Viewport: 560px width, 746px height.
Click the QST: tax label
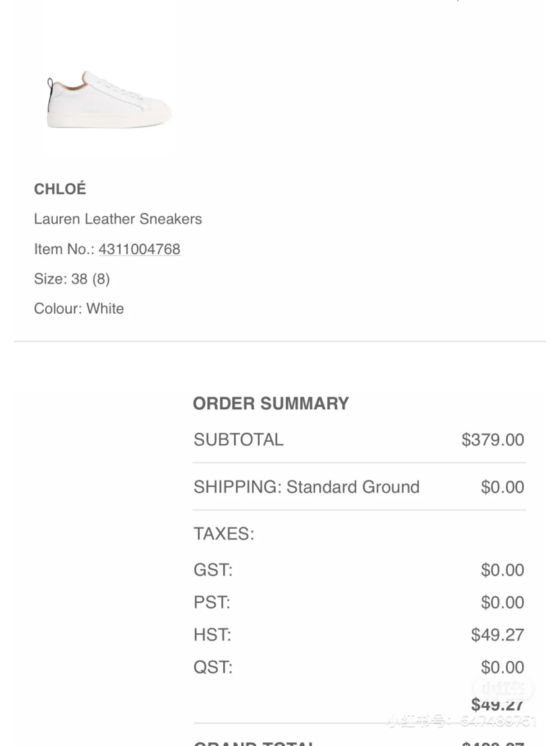coord(213,667)
